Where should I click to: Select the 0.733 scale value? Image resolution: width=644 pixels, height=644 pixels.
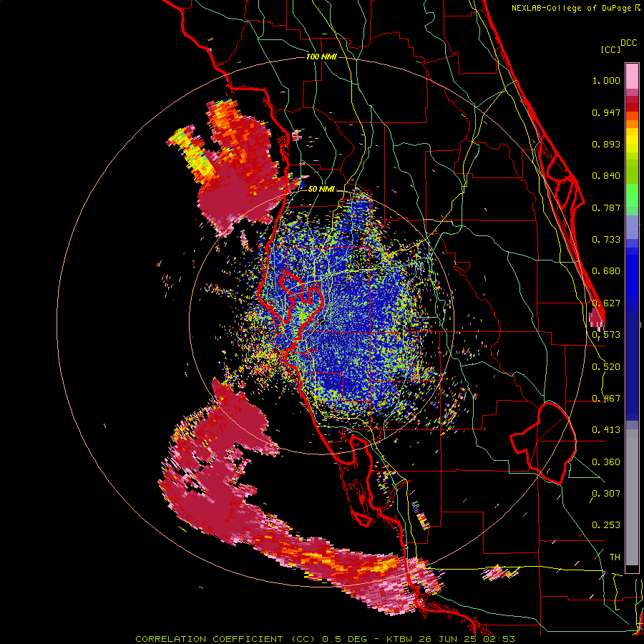[606, 240]
